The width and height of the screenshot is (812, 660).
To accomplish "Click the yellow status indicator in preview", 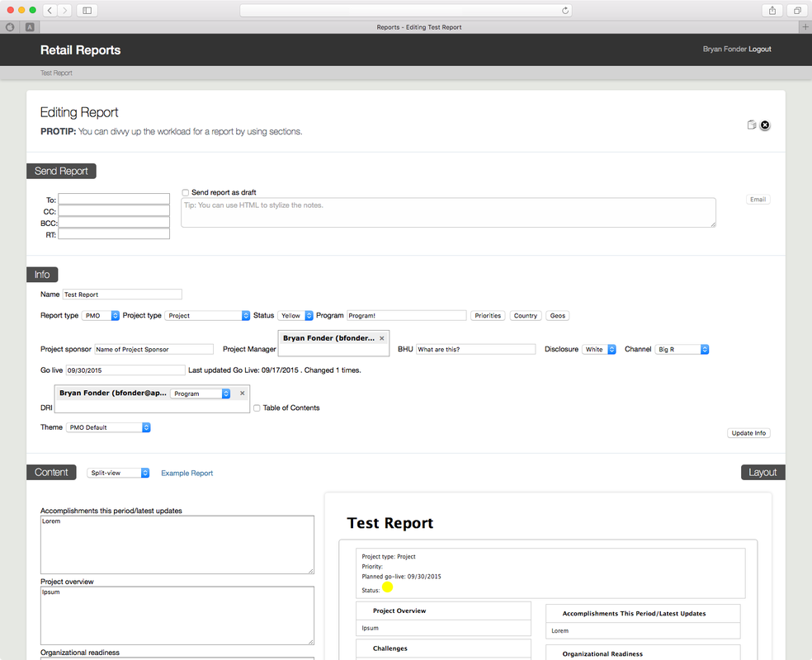I will tap(387, 587).
